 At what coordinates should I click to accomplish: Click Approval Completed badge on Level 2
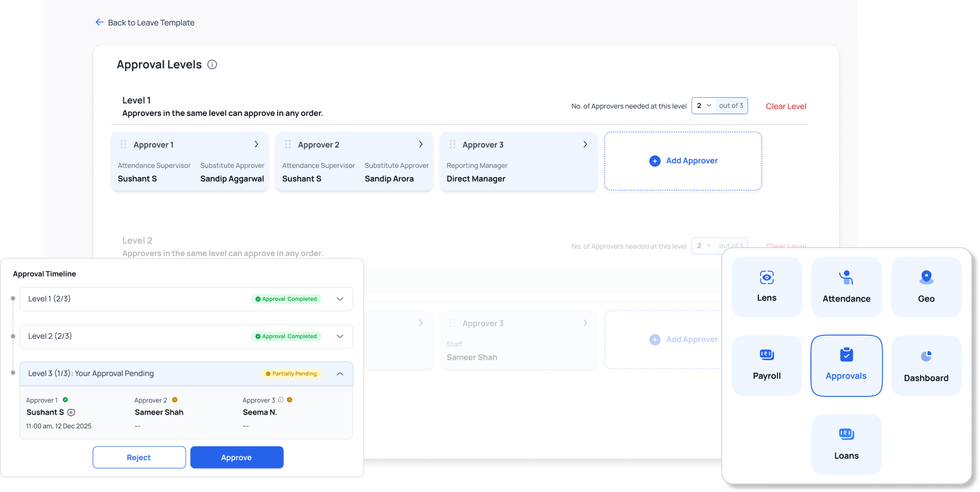[286, 336]
